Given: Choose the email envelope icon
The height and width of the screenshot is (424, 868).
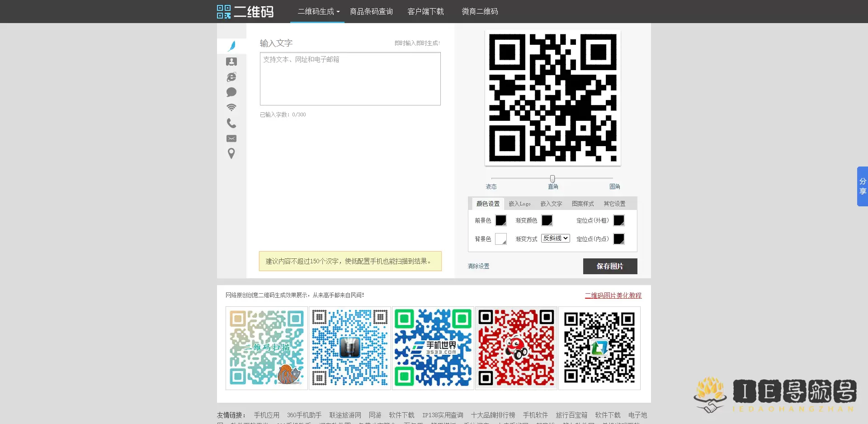Looking at the screenshot, I should pos(231,138).
